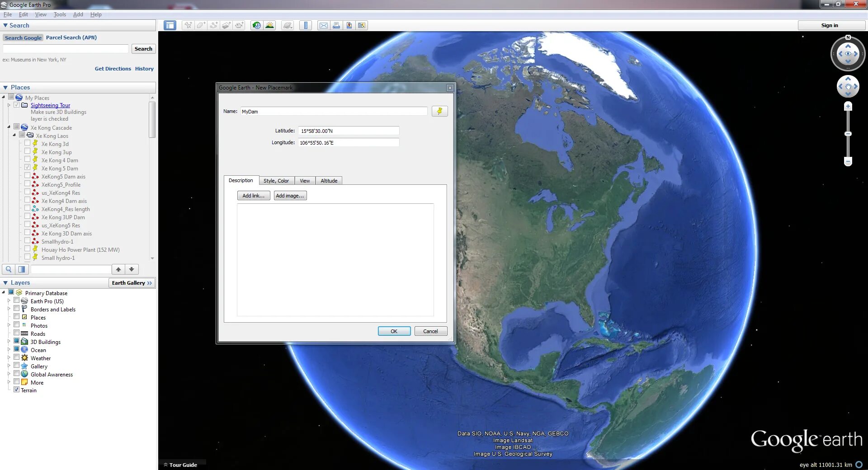The width and height of the screenshot is (868, 470).
Task: Switch to the Altitude tab
Action: coord(329,181)
